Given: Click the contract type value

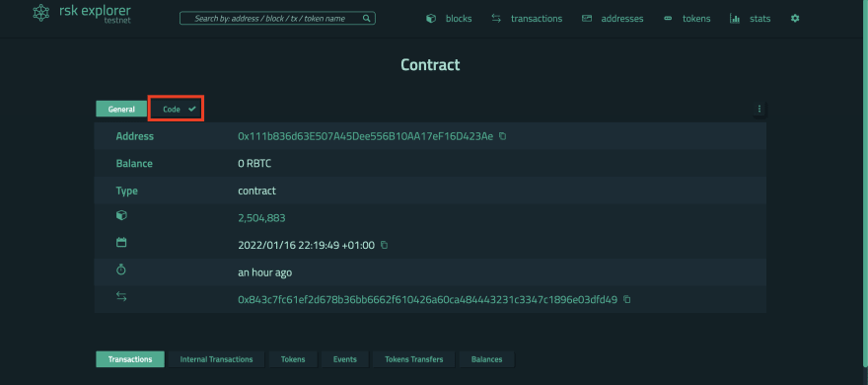Looking at the screenshot, I should point(256,191).
